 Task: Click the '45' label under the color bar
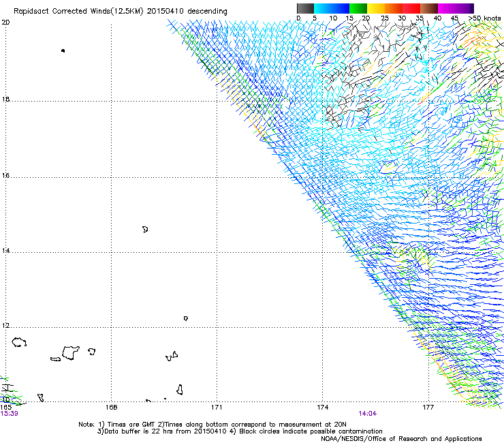[x=454, y=18]
